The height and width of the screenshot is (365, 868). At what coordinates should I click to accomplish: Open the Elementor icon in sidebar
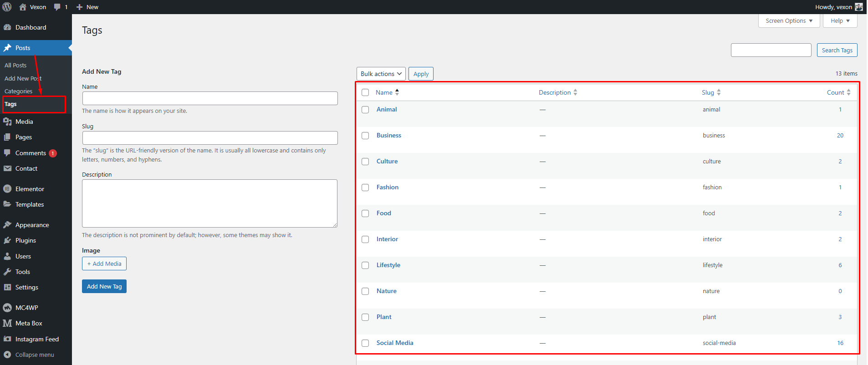[7, 189]
